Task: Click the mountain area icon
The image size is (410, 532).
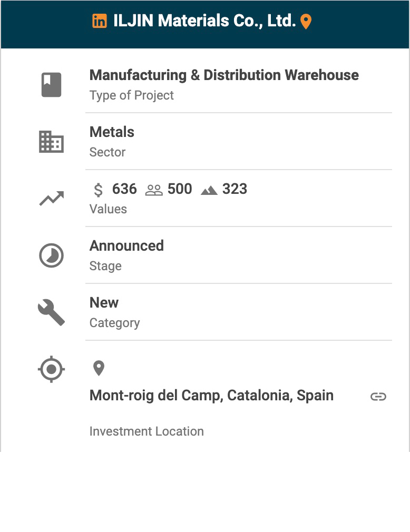Action: pyautogui.click(x=209, y=190)
